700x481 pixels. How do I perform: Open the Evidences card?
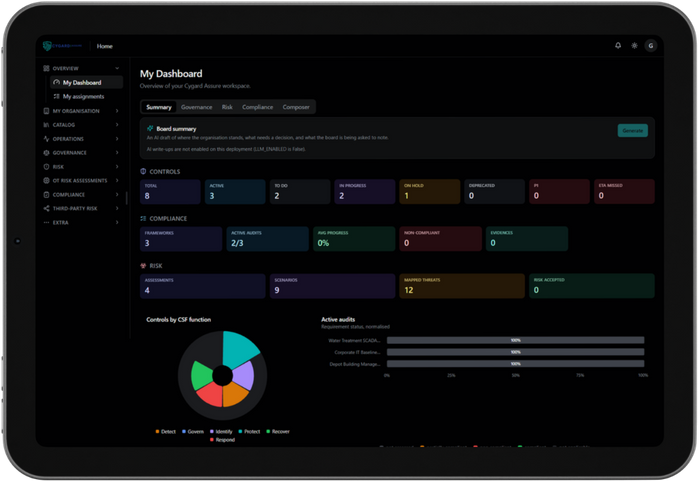click(527, 239)
